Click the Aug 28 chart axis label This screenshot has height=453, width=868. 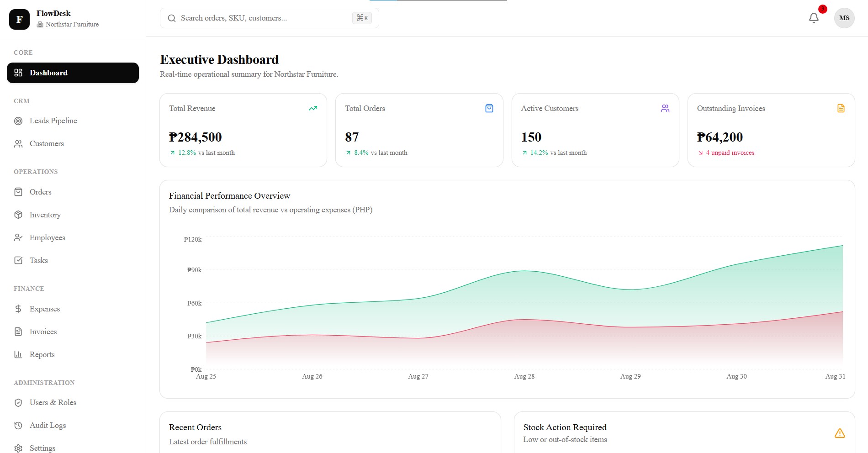click(x=524, y=376)
